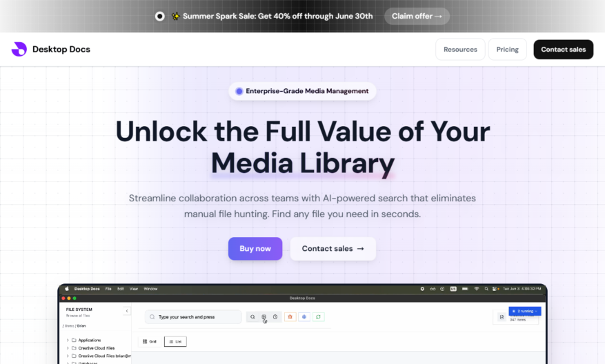
Task: Expand the Creative Cloud Files folder
Action: pos(68,348)
